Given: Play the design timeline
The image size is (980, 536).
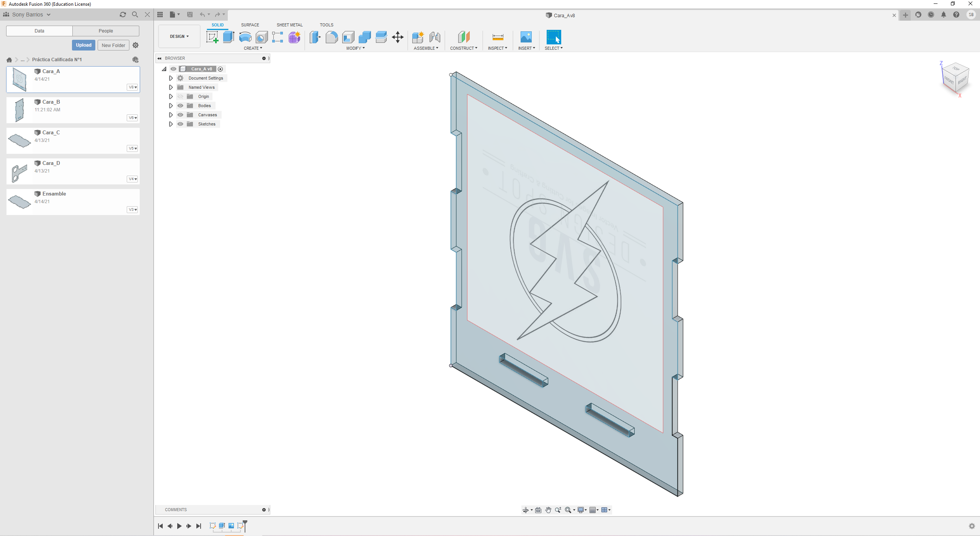Looking at the screenshot, I should (179, 526).
